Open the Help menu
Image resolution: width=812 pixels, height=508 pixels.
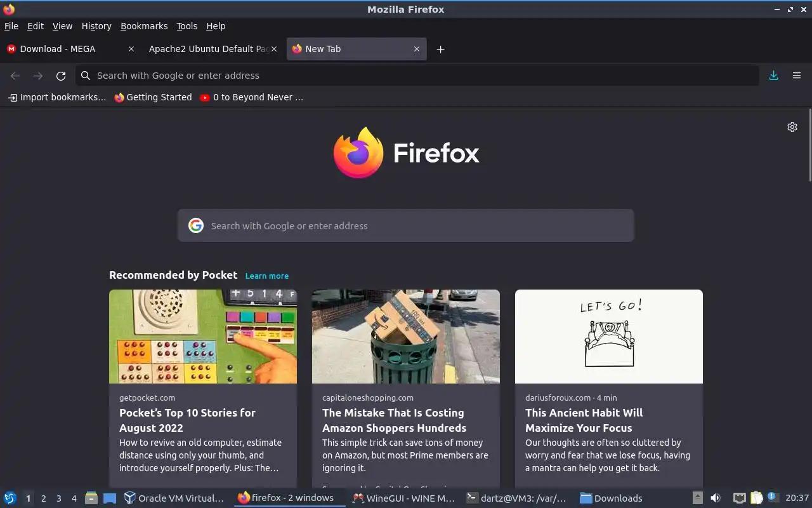[216, 26]
